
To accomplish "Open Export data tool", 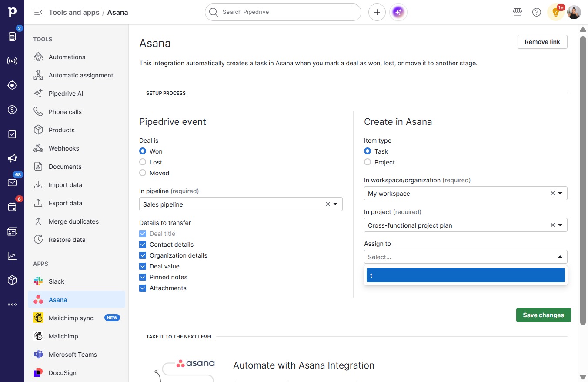I will click(77, 203).
